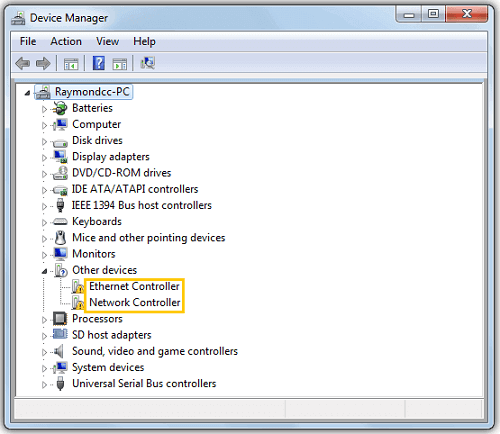
Task: Expand the Display adapters node
Action: [x=44, y=158]
